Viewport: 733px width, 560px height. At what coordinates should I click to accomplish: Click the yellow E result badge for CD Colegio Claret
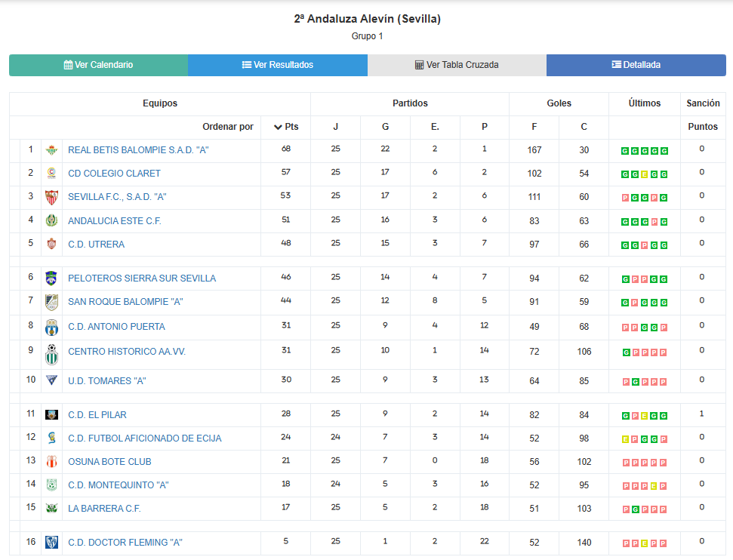click(x=645, y=174)
